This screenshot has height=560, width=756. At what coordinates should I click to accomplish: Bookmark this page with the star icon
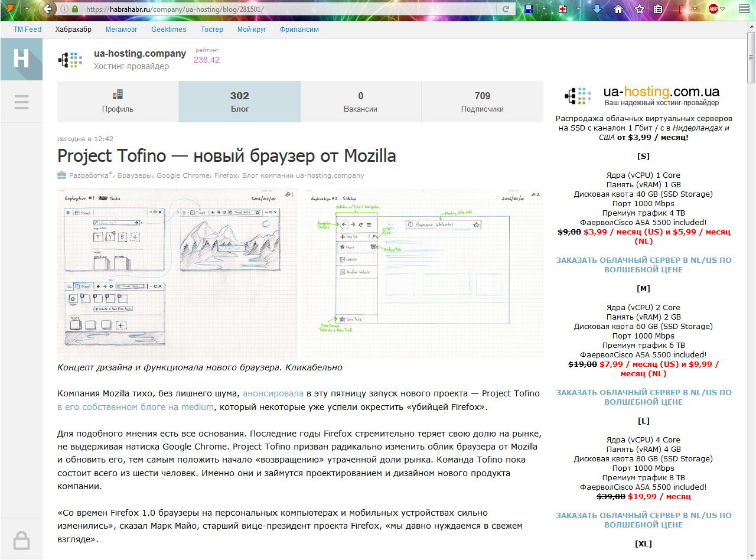[640, 9]
